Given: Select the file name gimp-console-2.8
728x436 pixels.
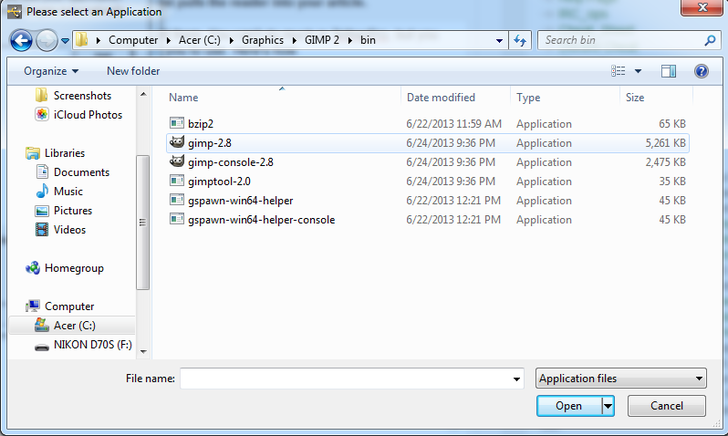Looking at the screenshot, I should [230, 162].
